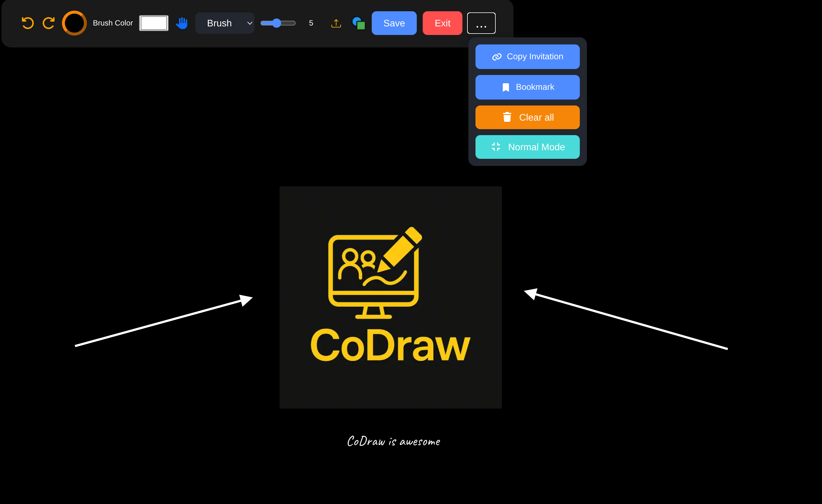Choose Copy Invitation from the menu
822x504 pixels.
click(527, 57)
